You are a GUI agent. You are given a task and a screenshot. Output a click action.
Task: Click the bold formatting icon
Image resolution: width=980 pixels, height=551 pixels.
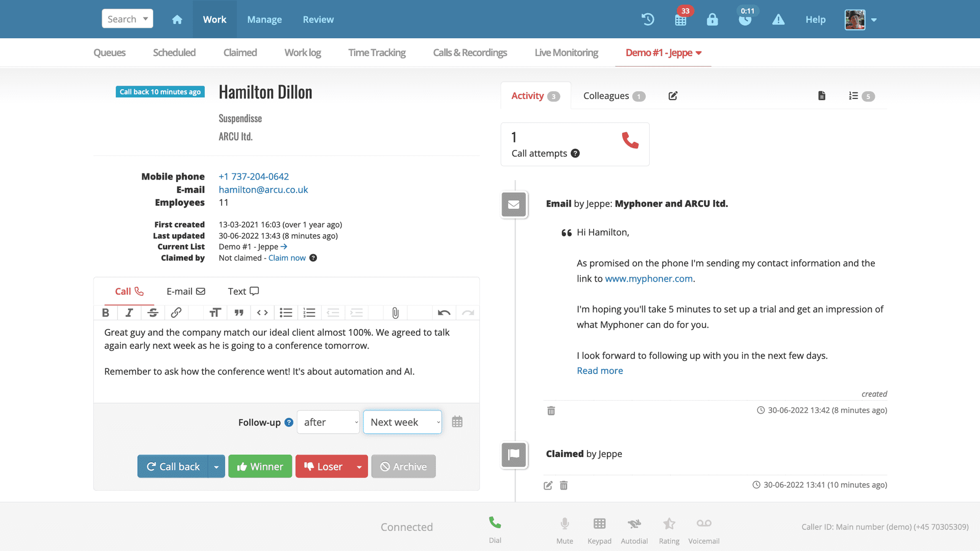[106, 313]
